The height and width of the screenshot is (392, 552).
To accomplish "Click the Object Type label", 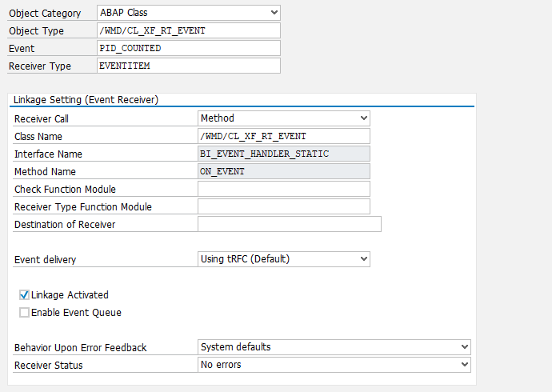I will pyautogui.click(x=36, y=31).
